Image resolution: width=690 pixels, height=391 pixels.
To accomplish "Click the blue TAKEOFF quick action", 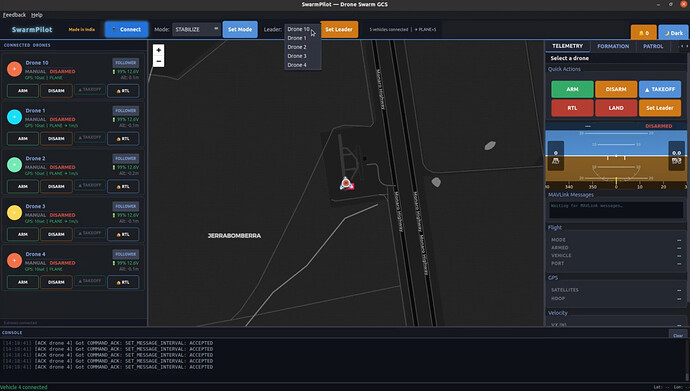I will click(x=660, y=89).
